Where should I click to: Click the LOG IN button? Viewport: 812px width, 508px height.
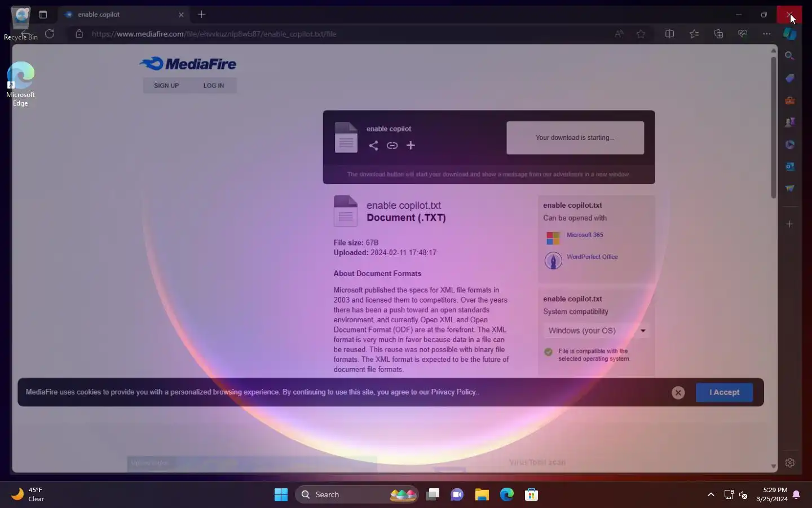click(x=214, y=86)
